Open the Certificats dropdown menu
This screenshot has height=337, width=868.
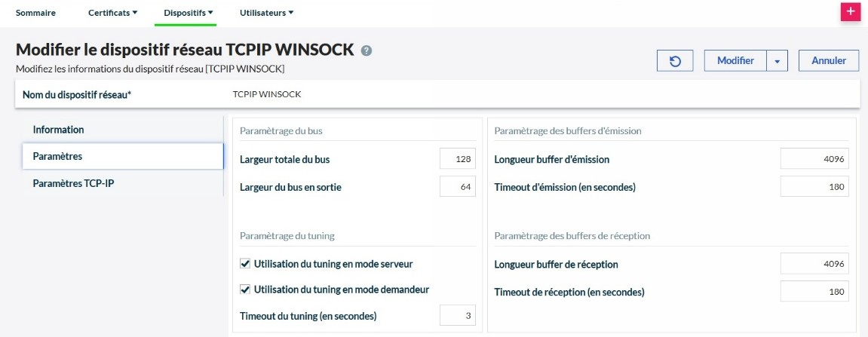(x=112, y=13)
